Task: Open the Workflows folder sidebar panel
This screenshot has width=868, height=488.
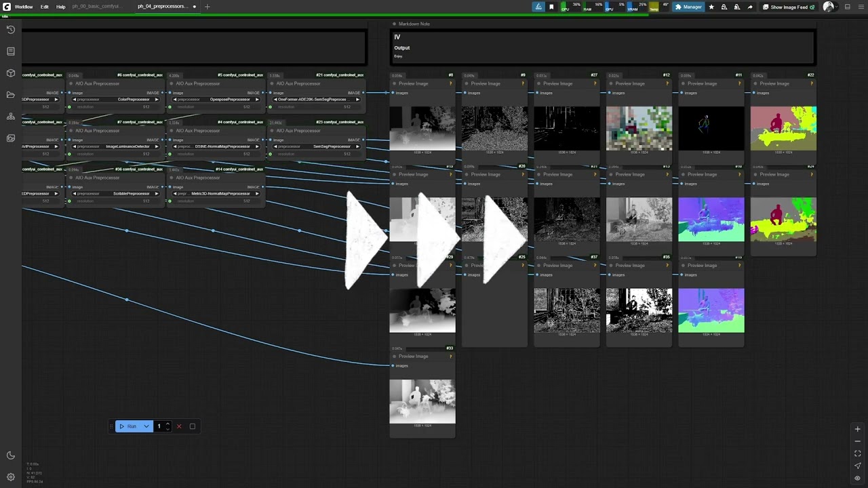Action: click(x=11, y=95)
